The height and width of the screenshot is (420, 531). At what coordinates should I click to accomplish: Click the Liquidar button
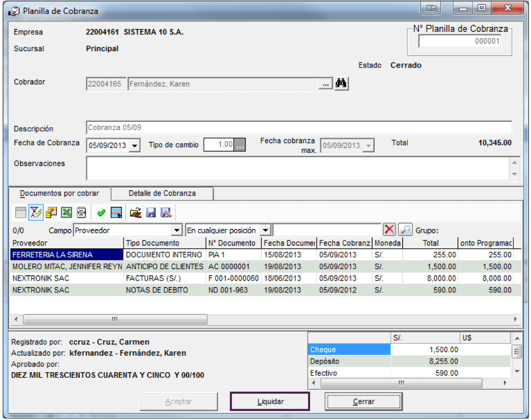pyautogui.click(x=270, y=402)
